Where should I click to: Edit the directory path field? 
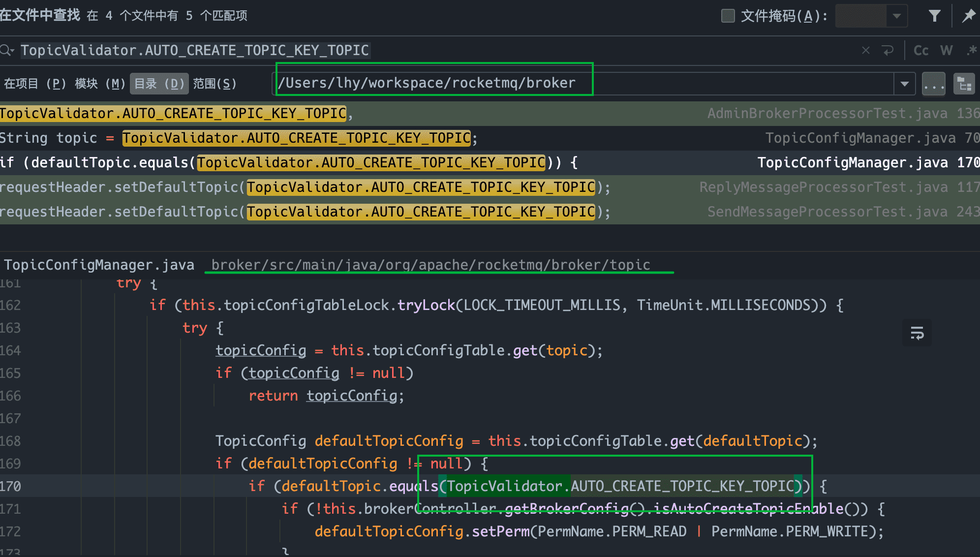pyautogui.click(x=582, y=84)
